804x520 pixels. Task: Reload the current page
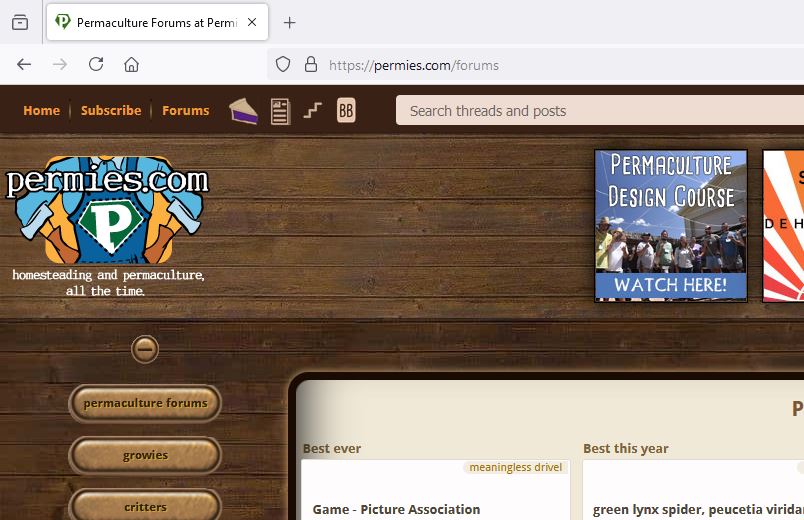pos(96,65)
